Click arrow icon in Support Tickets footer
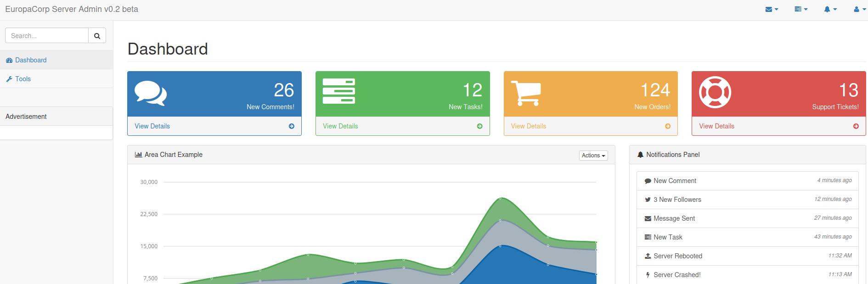 pyautogui.click(x=856, y=126)
